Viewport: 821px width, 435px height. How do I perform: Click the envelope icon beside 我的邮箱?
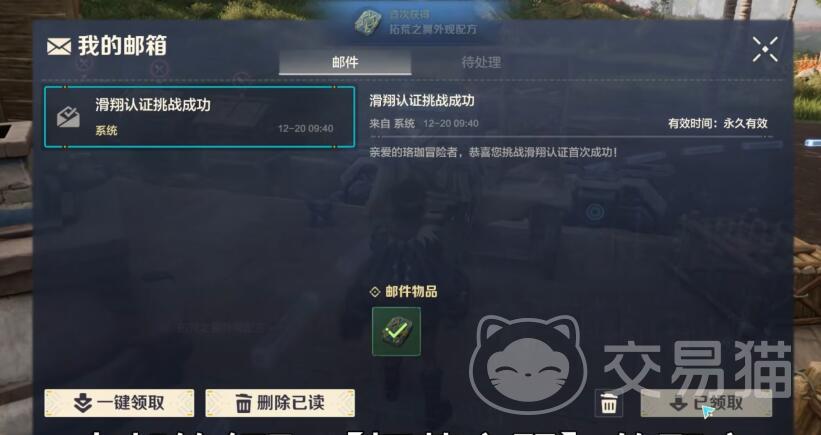(59, 47)
